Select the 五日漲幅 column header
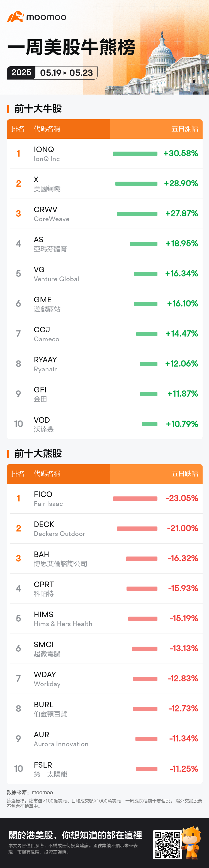Viewport: 209px width, 868px height. pyautogui.click(x=185, y=129)
